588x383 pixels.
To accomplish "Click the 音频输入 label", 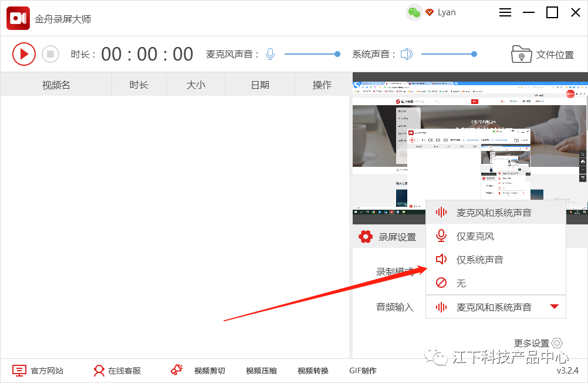I will coord(395,307).
